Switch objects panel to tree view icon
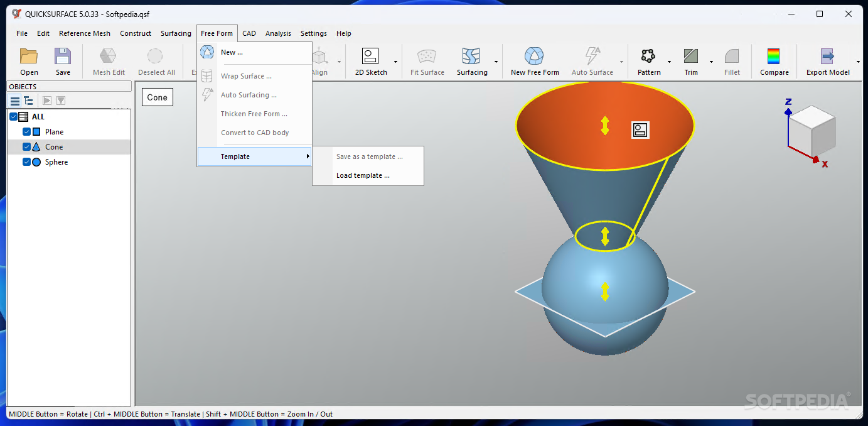The image size is (868, 426). coord(28,101)
